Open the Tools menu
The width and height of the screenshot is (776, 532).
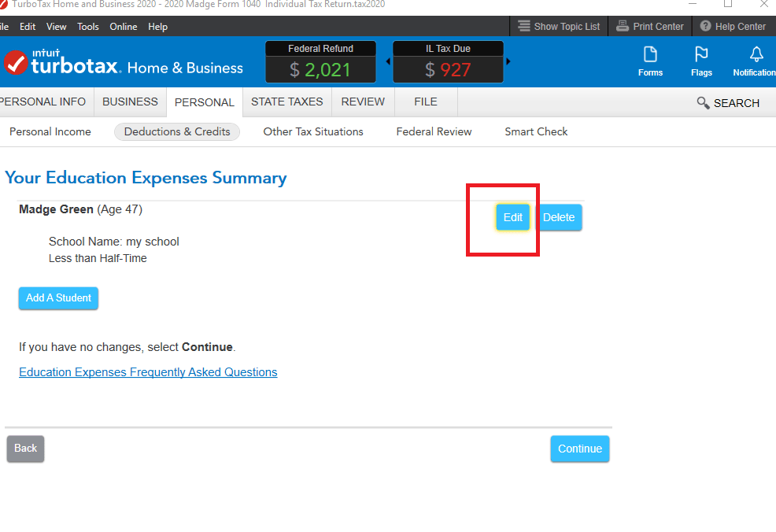(87, 26)
